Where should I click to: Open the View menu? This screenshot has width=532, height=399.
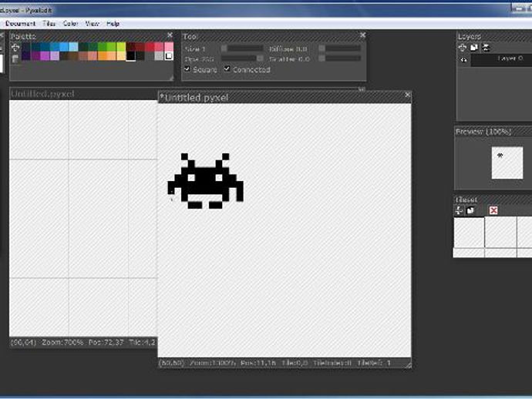point(92,23)
